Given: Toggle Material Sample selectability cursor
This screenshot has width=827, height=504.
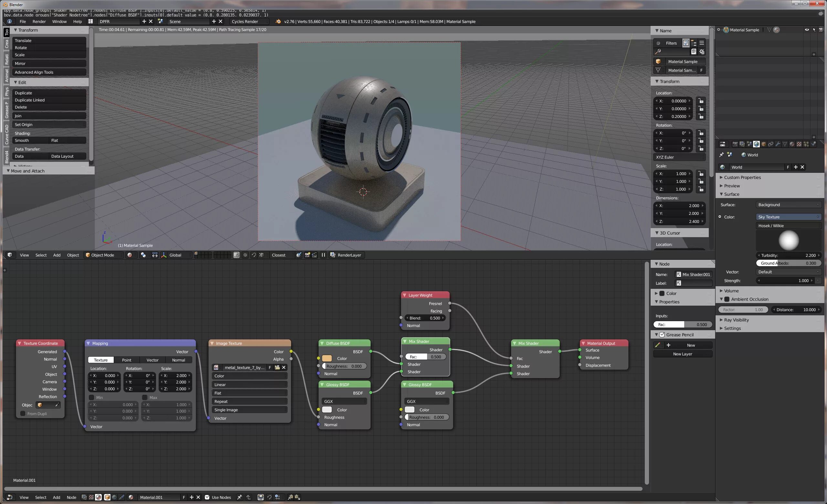Looking at the screenshot, I should 814,30.
